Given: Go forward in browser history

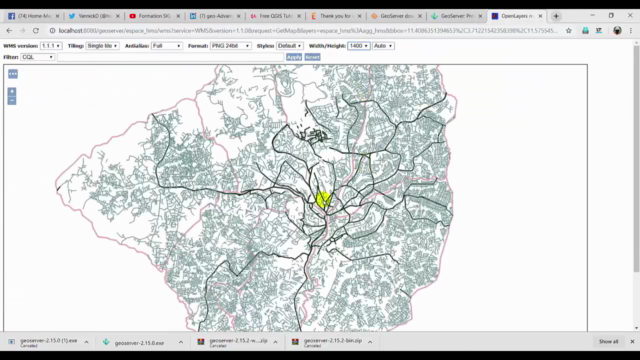Looking at the screenshot, I should 22,31.
